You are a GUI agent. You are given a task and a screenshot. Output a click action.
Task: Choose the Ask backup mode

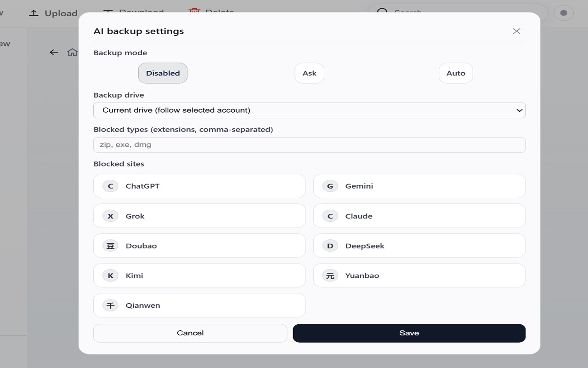click(x=309, y=73)
